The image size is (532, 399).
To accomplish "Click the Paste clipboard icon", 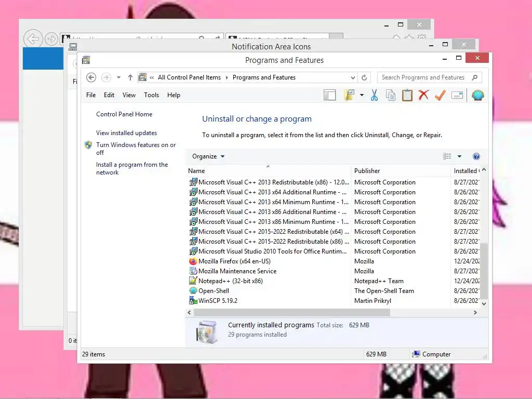I will tap(407, 96).
